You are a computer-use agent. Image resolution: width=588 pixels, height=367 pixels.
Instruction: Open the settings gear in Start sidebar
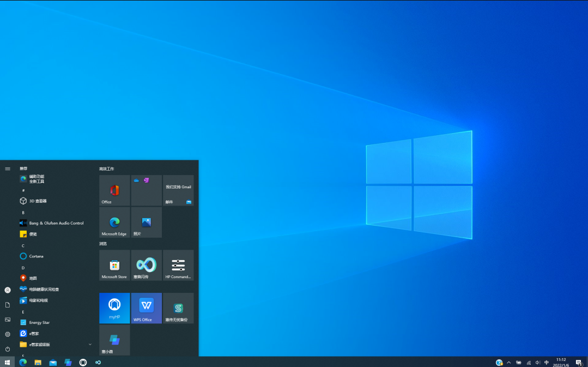click(x=8, y=334)
